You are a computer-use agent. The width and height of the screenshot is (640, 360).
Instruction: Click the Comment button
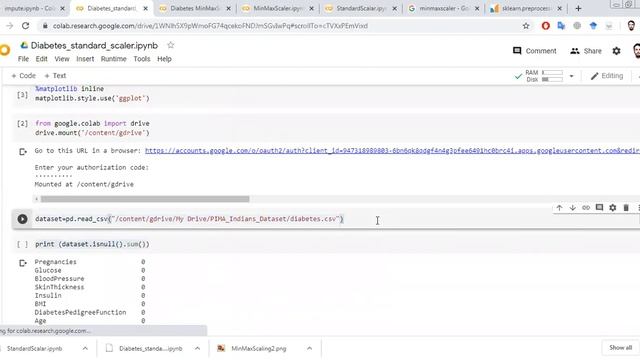pos(534,51)
